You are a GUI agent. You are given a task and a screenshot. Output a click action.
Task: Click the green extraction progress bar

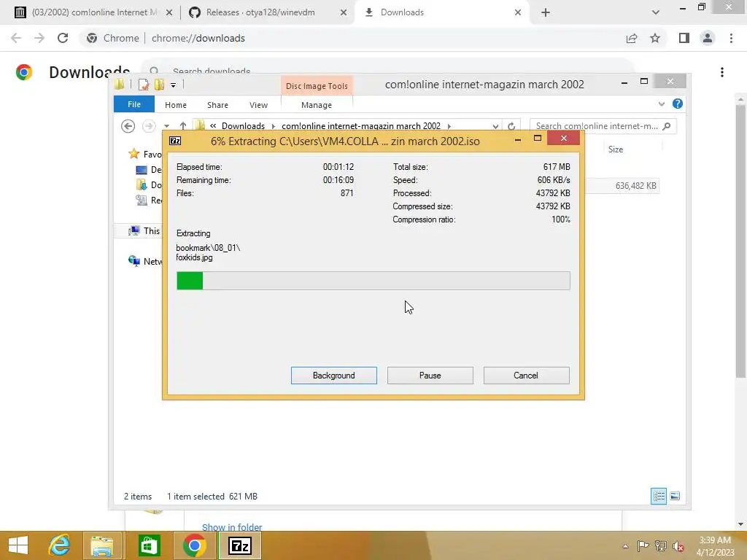(373, 281)
